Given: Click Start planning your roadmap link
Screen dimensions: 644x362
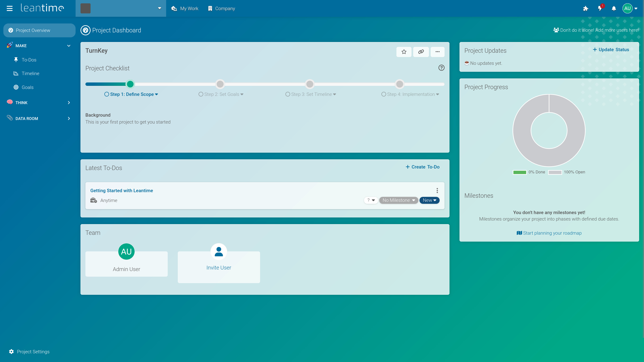Looking at the screenshot, I should click(549, 233).
